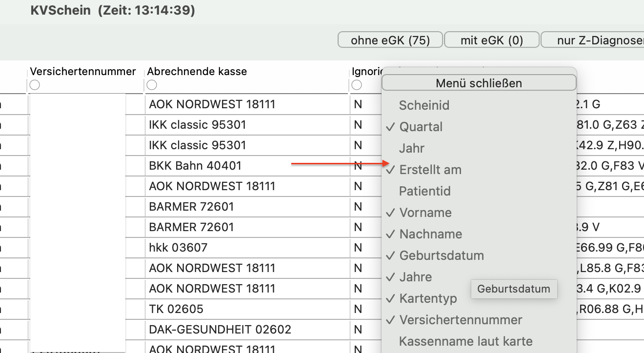Image resolution: width=644 pixels, height=353 pixels.
Task: Close the column menu via "Menü schließen"
Action: pyautogui.click(x=479, y=83)
